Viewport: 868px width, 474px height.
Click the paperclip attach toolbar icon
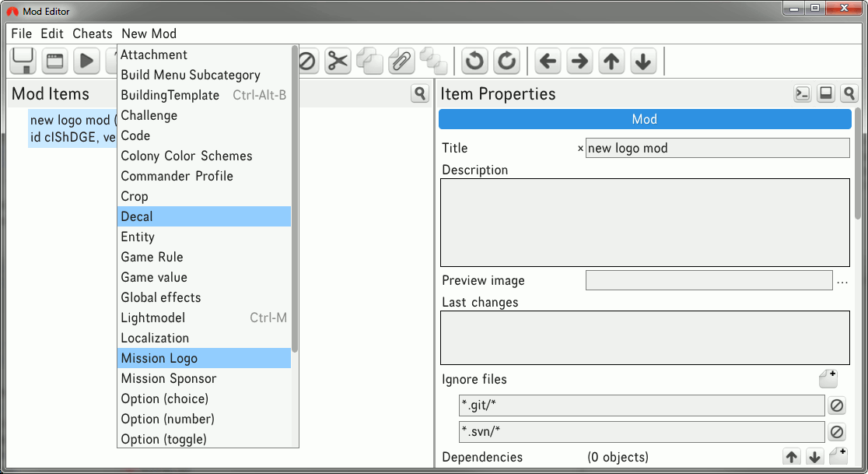(x=401, y=61)
